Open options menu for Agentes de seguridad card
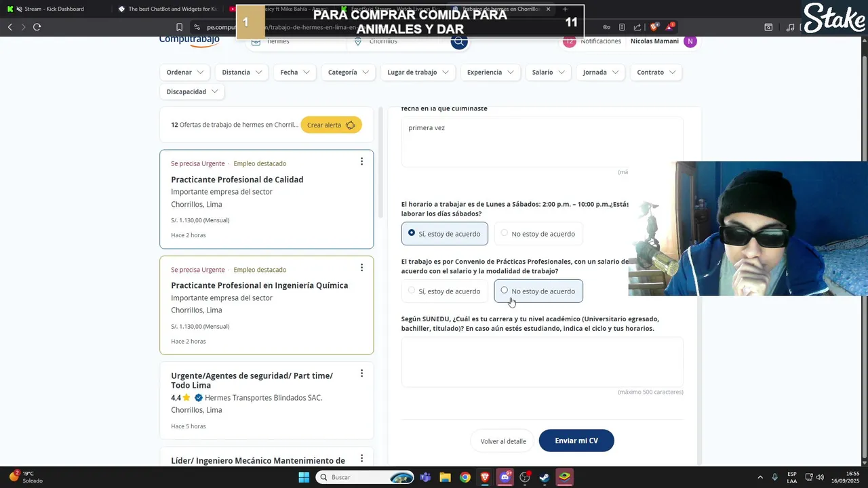This screenshot has width=868, height=488. [x=361, y=373]
